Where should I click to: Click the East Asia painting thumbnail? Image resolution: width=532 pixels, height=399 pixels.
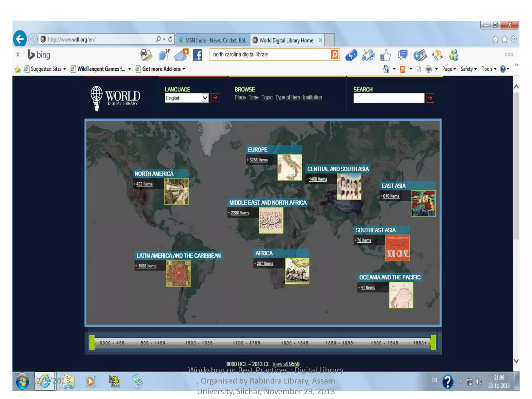point(423,204)
